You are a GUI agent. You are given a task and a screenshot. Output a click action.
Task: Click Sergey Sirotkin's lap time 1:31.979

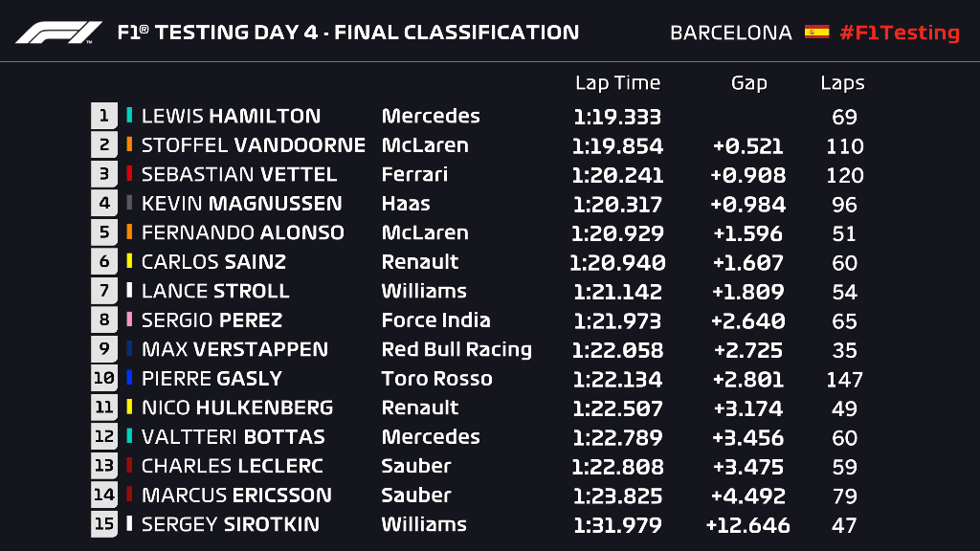click(617, 524)
